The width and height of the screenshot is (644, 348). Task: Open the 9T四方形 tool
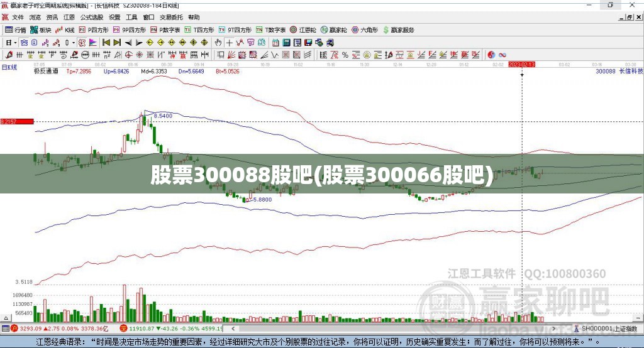click(235, 30)
